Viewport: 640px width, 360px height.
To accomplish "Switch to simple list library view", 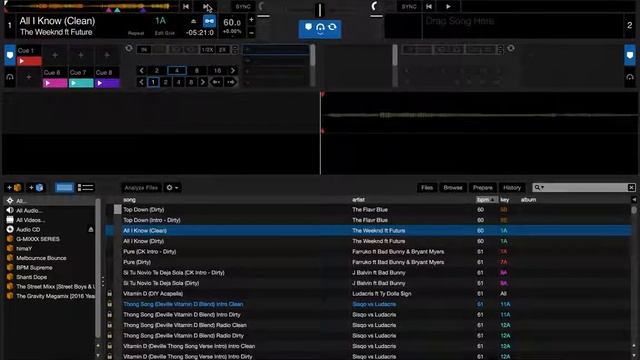I will 64,188.
